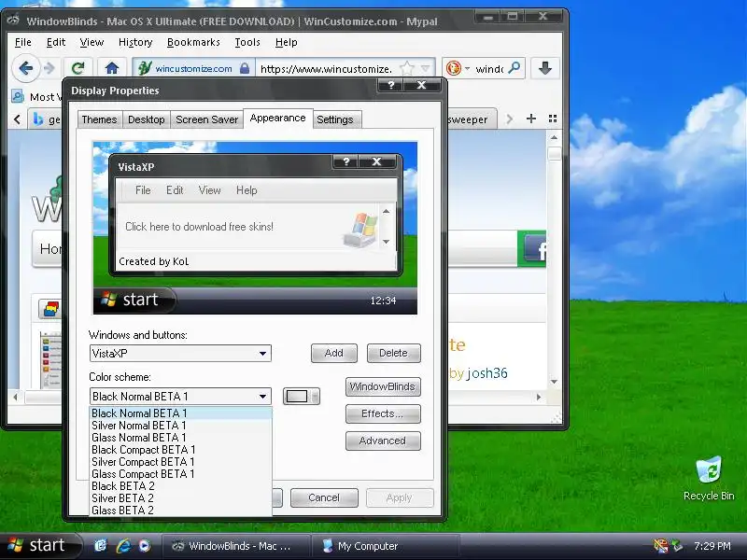Image resolution: width=747 pixels, height=560 pixels.
Task: Choose Glass BETA 2 from the list
Action: [180, 511]
